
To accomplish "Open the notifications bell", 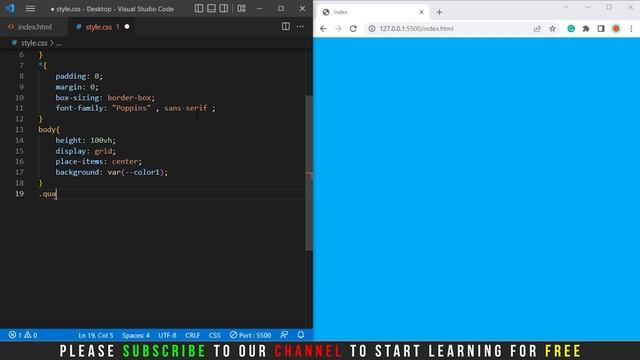I will (x=301, y=335).
